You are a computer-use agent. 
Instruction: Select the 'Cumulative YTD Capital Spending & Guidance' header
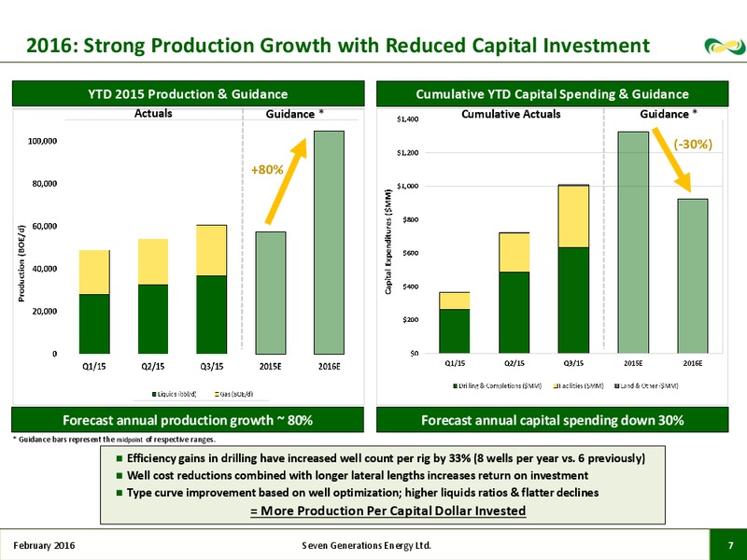point(552,94)
